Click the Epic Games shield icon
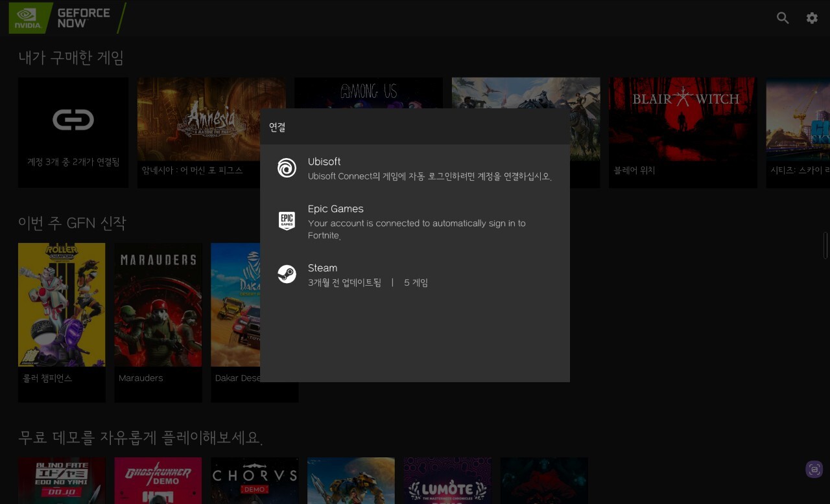 pos(287,221)
